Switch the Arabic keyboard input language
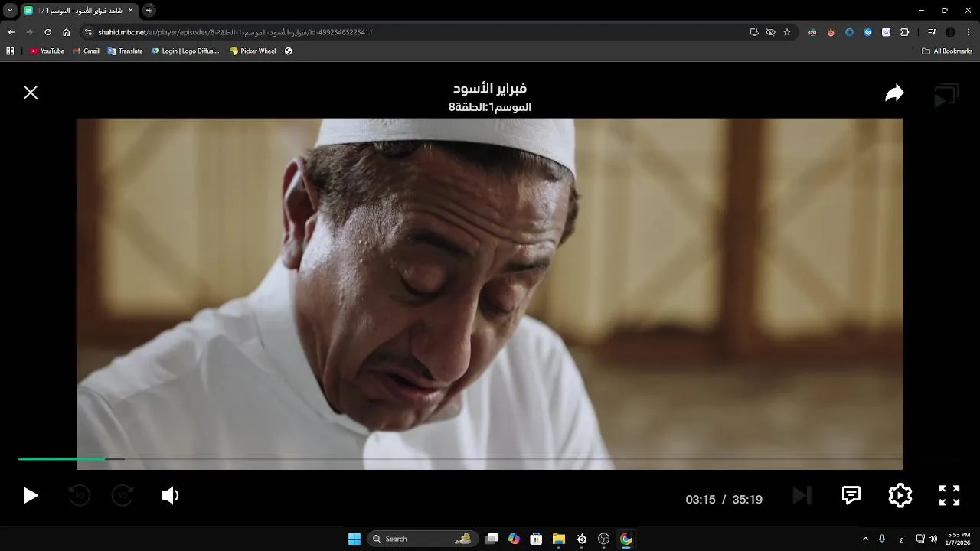 click(x=901, y=539)
